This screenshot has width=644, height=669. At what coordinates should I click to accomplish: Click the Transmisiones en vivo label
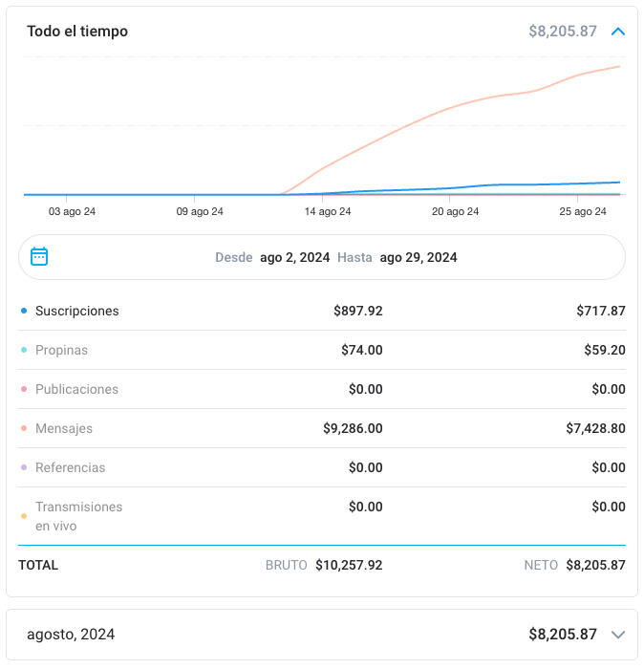pyautogui.click(x=78, y=516)
